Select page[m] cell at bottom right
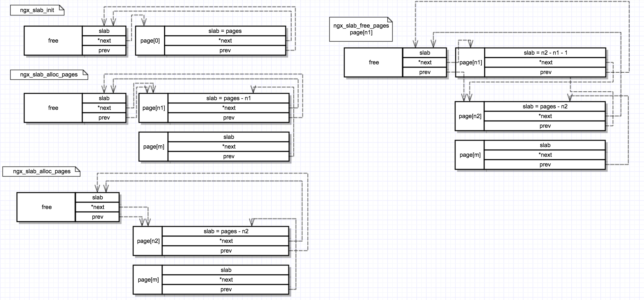 pyautogui.click(x=470, y=155)
